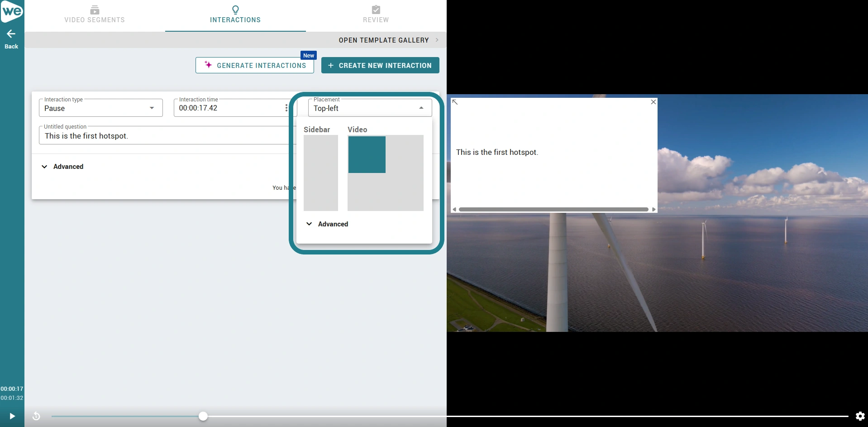Click Generate Interactions button
The image size is (868, 427).
(255, 65)
